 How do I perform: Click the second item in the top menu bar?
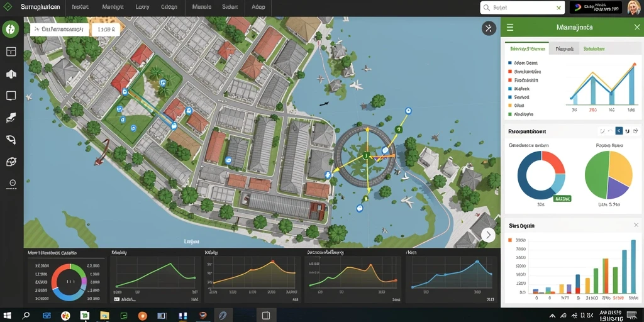coord(80,7)
